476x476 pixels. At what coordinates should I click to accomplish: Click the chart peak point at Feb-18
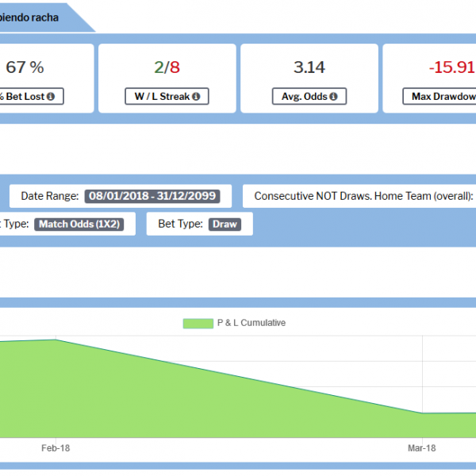(56, 340)
